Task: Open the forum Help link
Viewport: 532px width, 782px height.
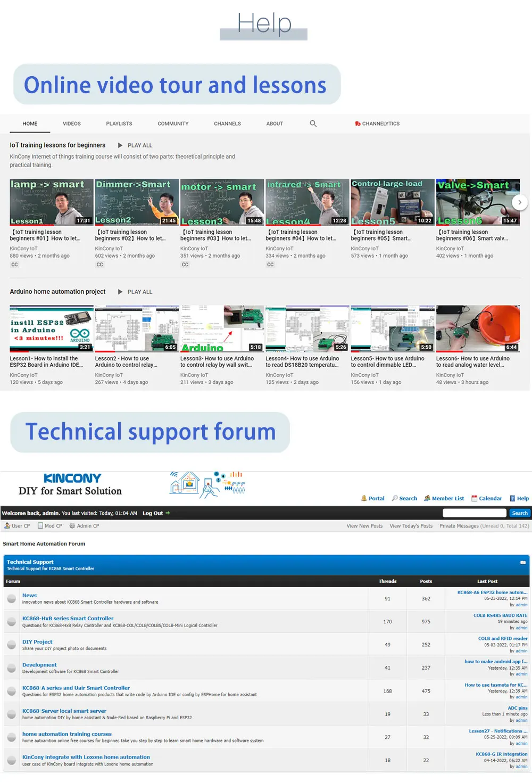Action: [x=519, y=498]
